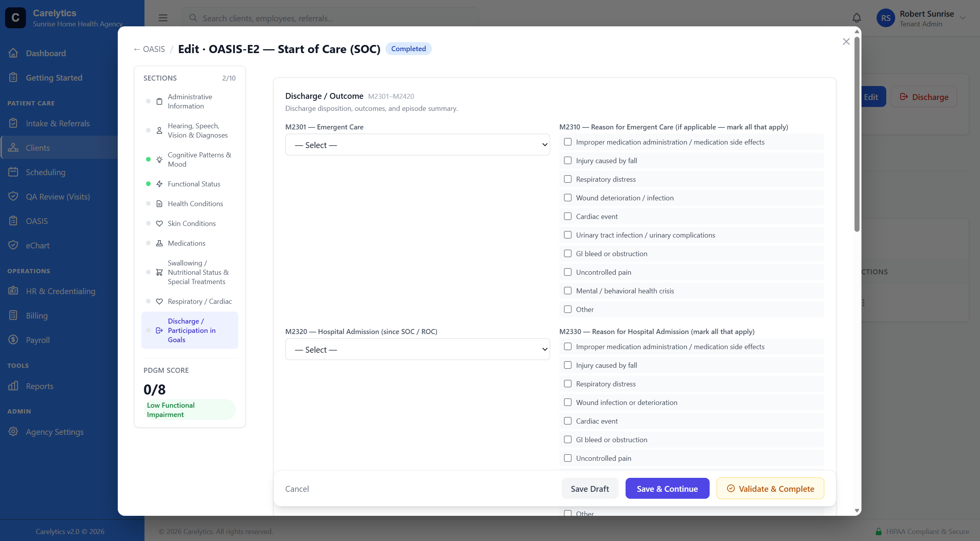Open the Medications section
This screenshot has height=541, width=980.
[189, 243]
